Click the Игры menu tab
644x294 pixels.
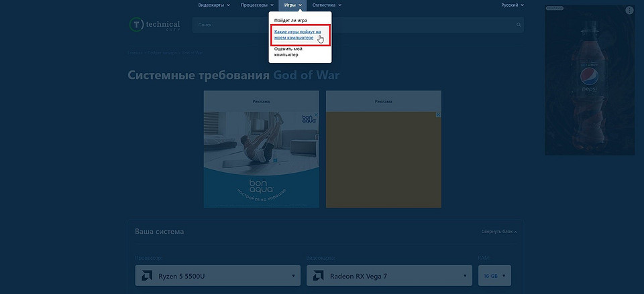tap(292, 5)
